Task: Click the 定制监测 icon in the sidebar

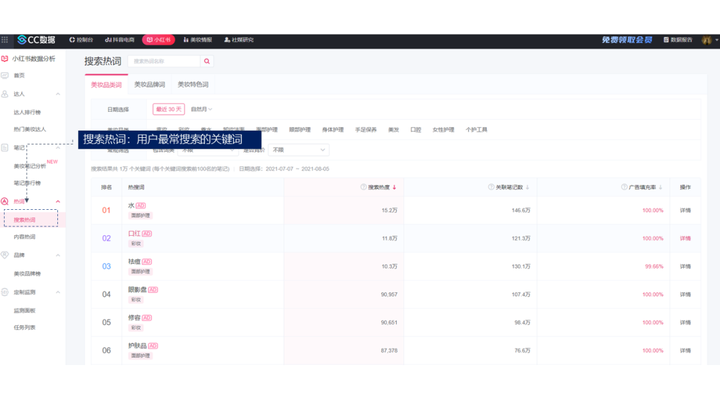Action: 5,292
